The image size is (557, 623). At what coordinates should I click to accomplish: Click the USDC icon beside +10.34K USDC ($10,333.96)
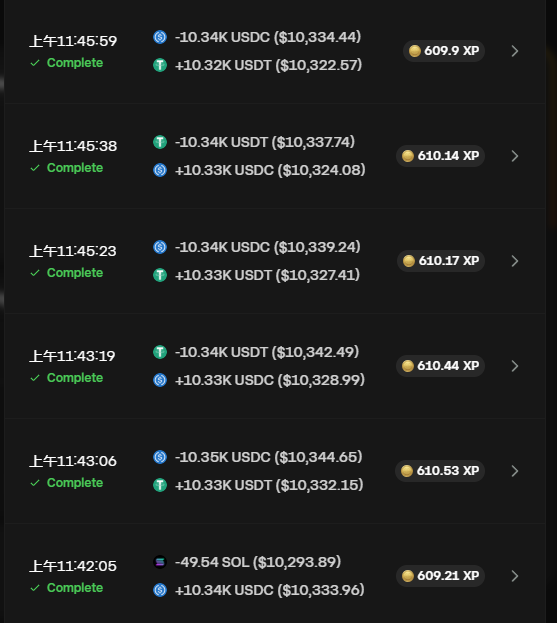click(x=160, y=590)
